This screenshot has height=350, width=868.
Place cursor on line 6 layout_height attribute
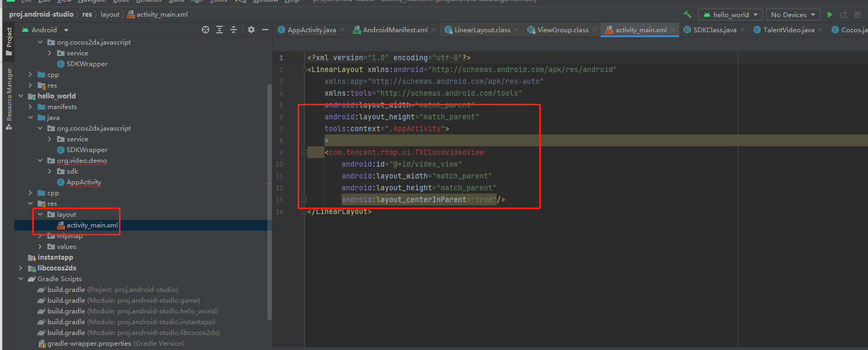pos(401,117)
